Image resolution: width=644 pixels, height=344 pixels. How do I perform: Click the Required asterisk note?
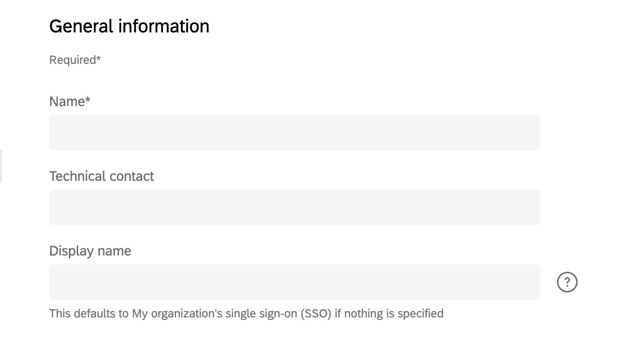[75, 59]
